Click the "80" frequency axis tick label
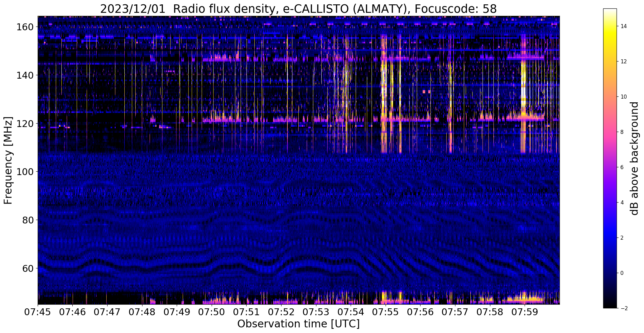 [x=28, y=220]
